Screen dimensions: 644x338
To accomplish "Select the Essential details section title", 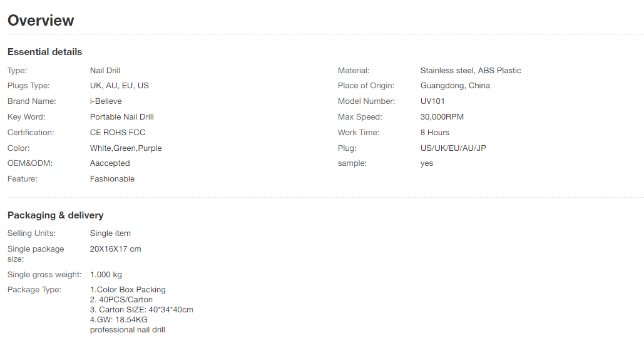I will 45,52.
